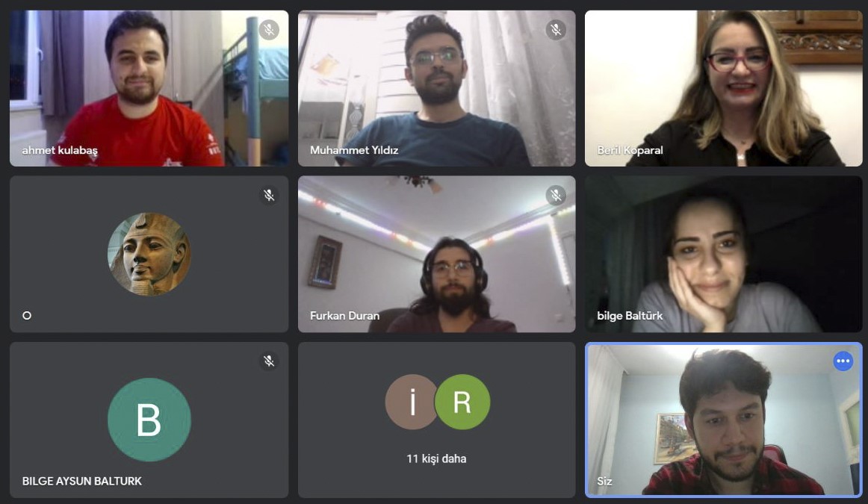The width and height of the screenshot is (868, 504).
Task: Open the '11 kişi daha' participants list
Action: point(436,458)
